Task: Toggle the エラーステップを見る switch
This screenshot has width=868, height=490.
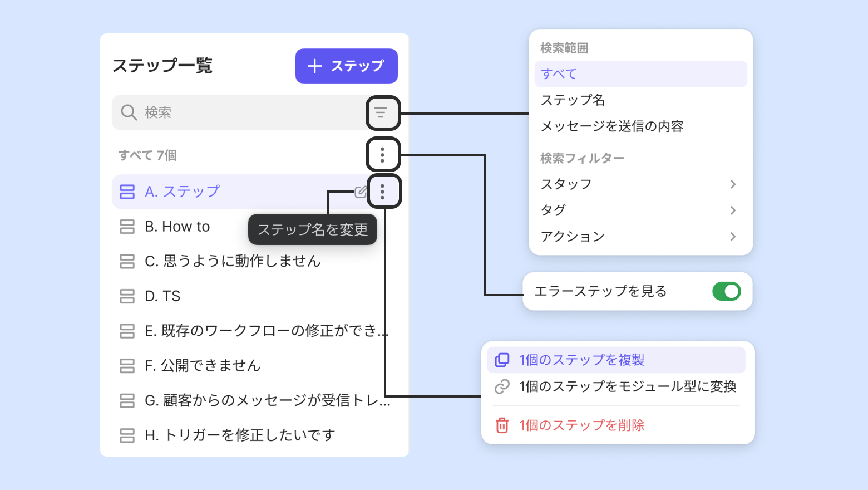Action: pyautogui.click(x=726, y=291)
